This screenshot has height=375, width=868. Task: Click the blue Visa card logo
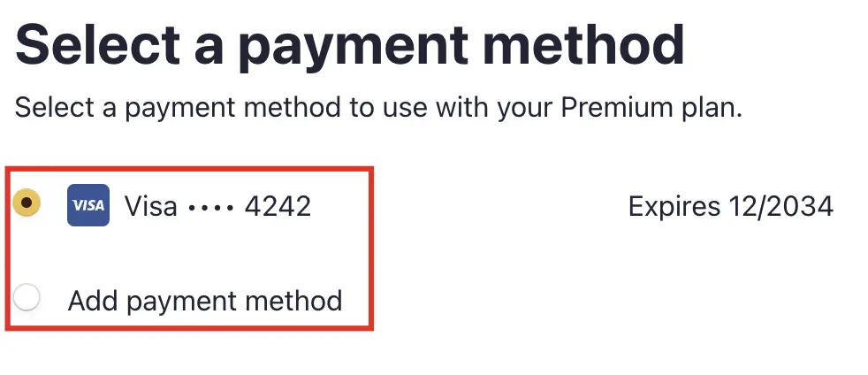(88, 205)
